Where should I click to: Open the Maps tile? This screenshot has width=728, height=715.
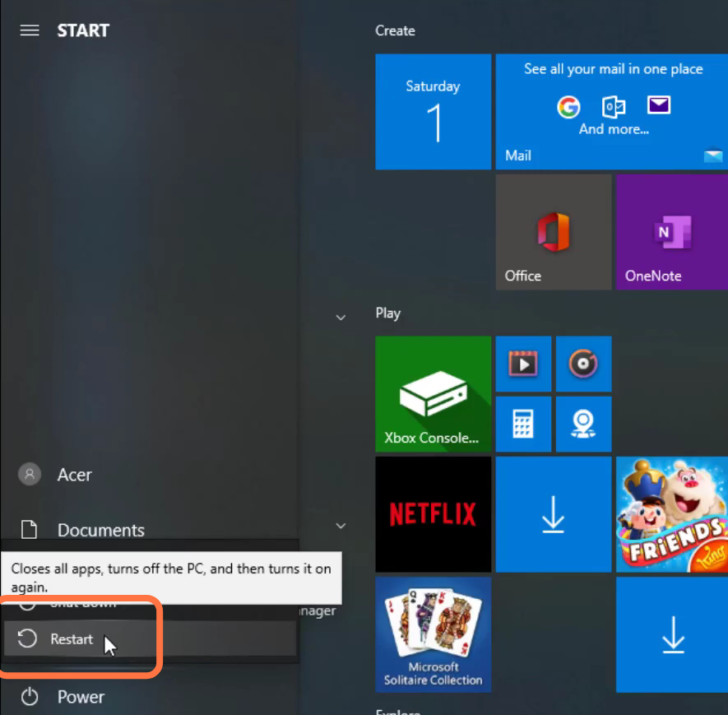[x=583, y=424]
